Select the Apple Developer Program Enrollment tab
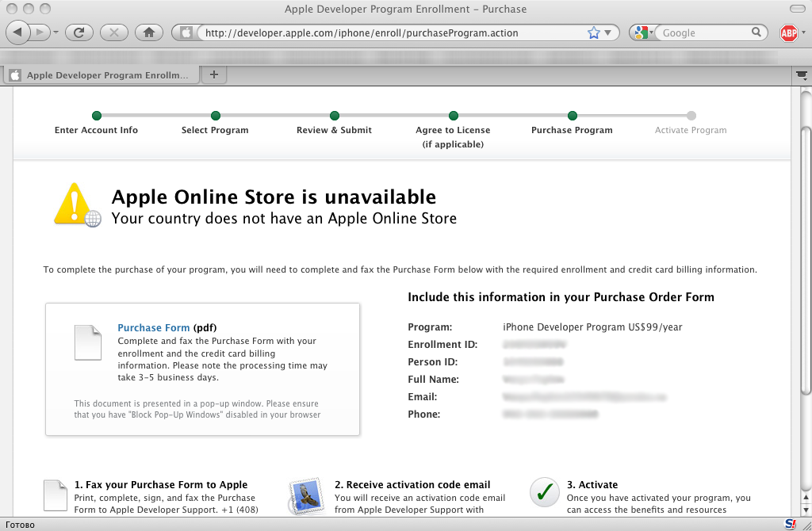Viewport: 812px width, 531px height. tap(102, 75)
